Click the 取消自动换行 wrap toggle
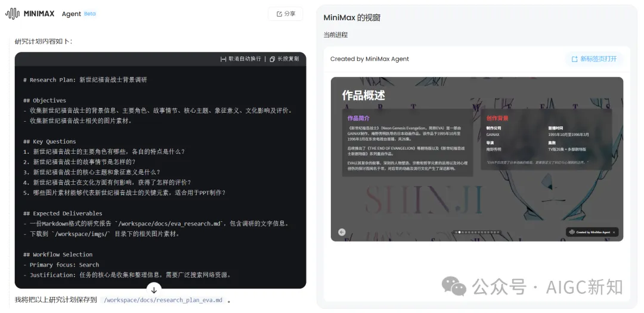The width and height of the screenshot is (644, 313). coord(241,59)
